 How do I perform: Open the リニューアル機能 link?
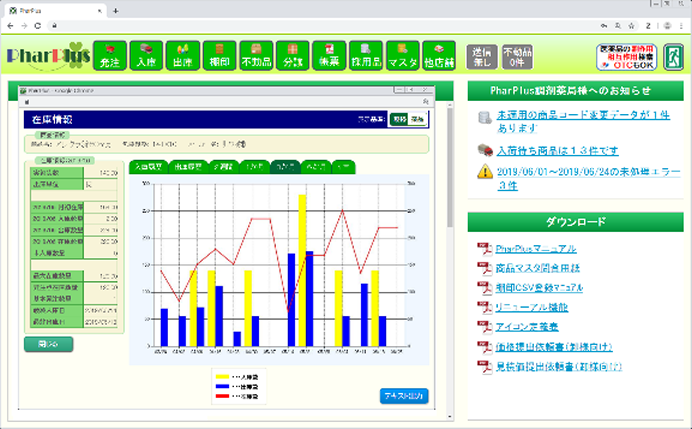tap(532, 307)
